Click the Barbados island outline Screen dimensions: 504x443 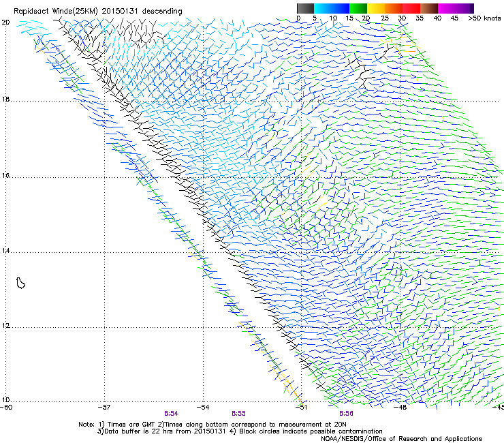(x=20, y=283)
